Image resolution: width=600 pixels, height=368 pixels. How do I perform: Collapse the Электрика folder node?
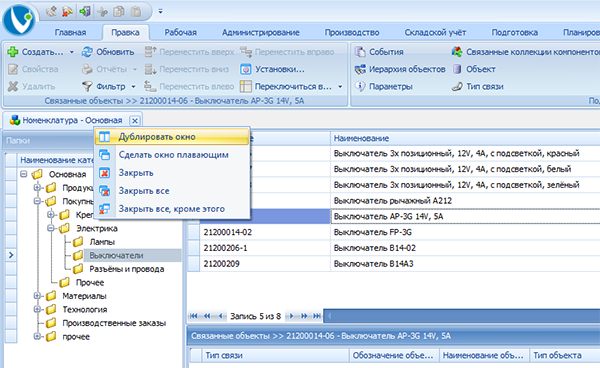pos(51,228)
